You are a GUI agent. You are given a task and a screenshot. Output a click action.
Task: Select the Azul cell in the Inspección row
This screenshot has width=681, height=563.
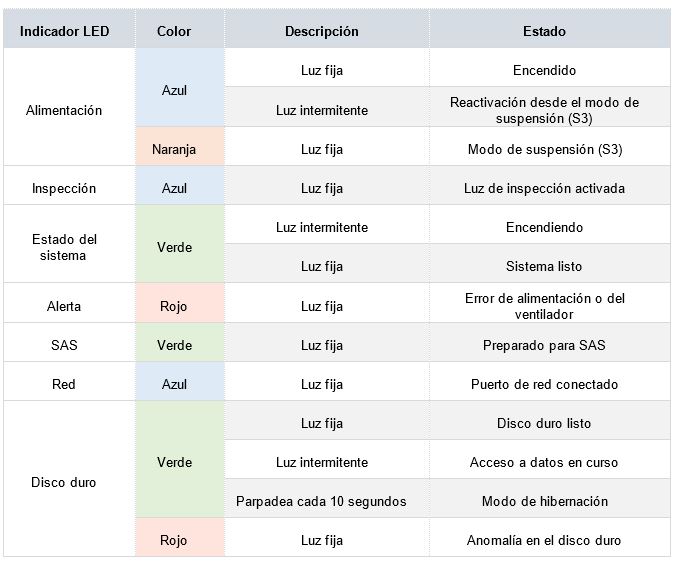[x=174, y=188]
